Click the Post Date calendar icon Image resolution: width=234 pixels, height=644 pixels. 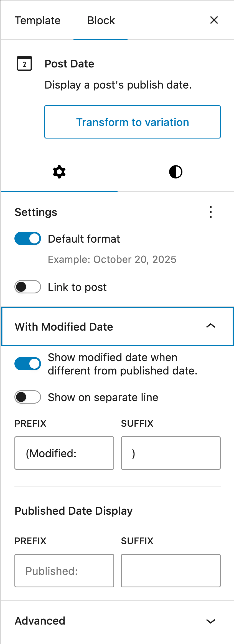(x=24, y=64)
